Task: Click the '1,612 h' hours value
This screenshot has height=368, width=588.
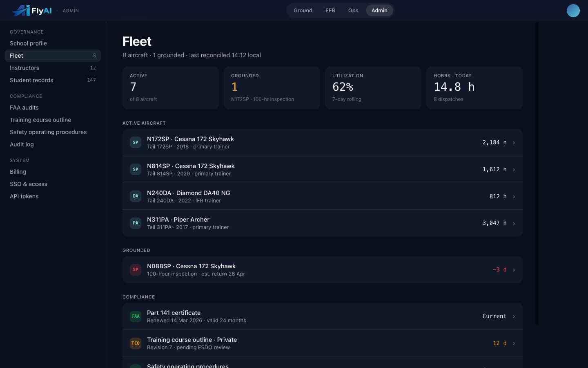Action: [494, 169]
